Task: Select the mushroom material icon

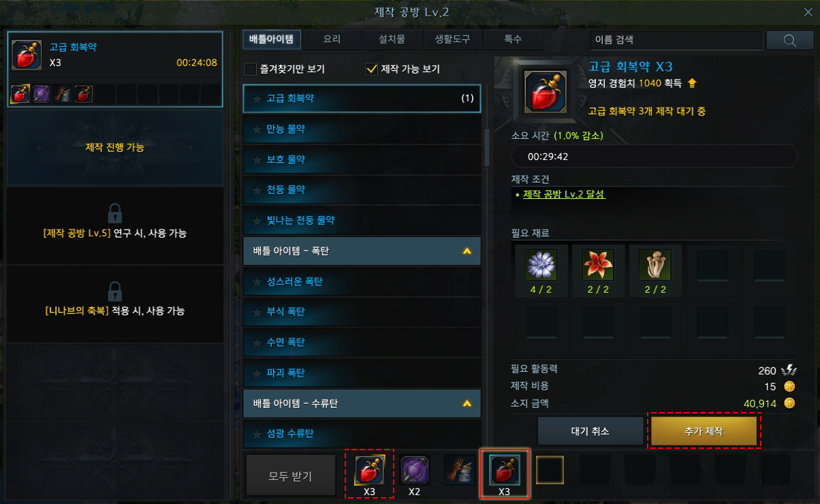Action: [655, 266]
